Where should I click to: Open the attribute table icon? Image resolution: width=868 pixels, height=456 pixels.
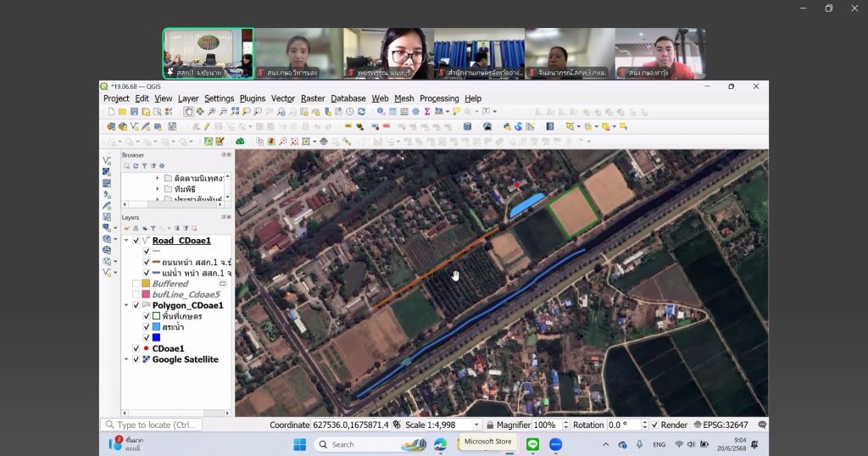click(x=392, y=112)
